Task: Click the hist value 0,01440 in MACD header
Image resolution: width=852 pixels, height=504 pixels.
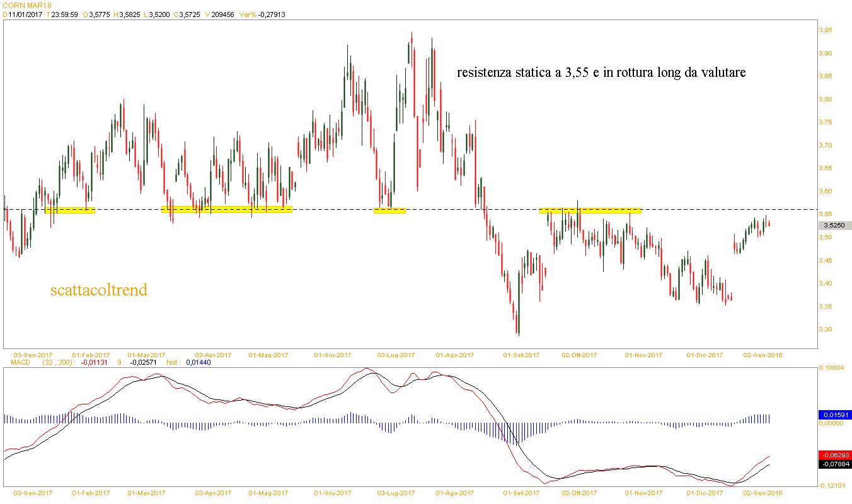Action: pyautogui.click(x=199, y=363)
